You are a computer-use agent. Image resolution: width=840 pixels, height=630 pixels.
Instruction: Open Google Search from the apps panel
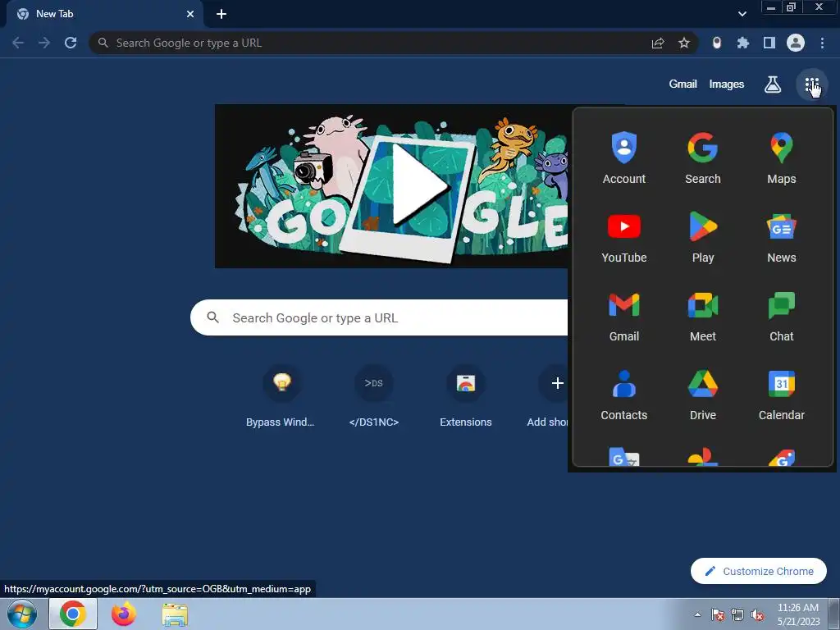coord(702,157)
